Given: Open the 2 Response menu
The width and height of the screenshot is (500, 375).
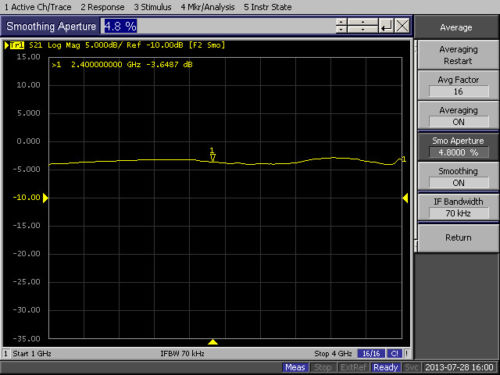Looking at the screenshot, I should 102,7.
